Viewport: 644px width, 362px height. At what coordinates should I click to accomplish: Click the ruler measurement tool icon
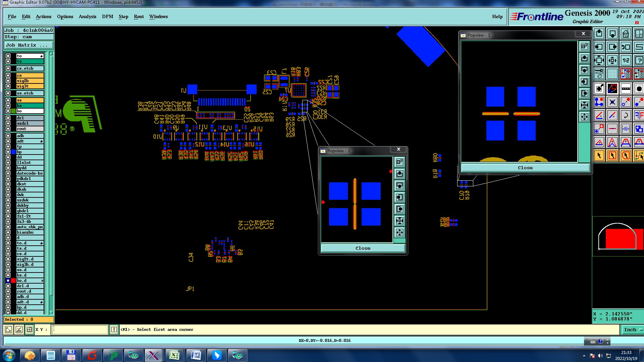(626, 89)
